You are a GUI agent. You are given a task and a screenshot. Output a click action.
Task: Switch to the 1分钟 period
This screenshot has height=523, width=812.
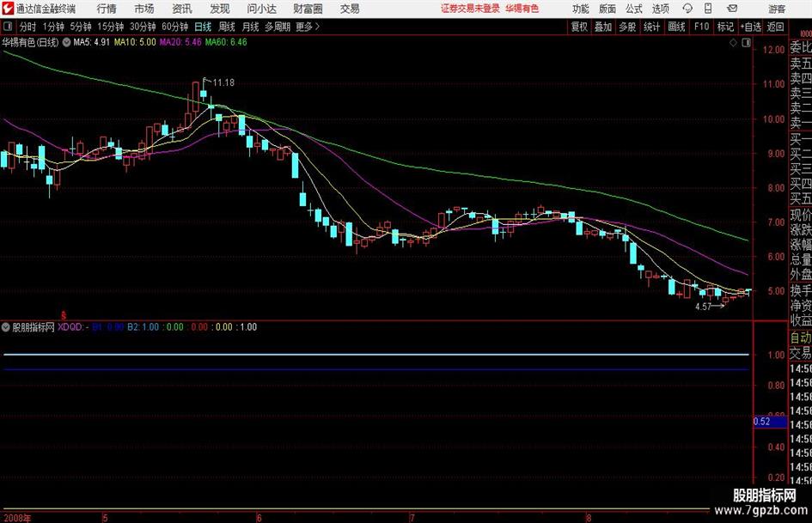point(53,27)
